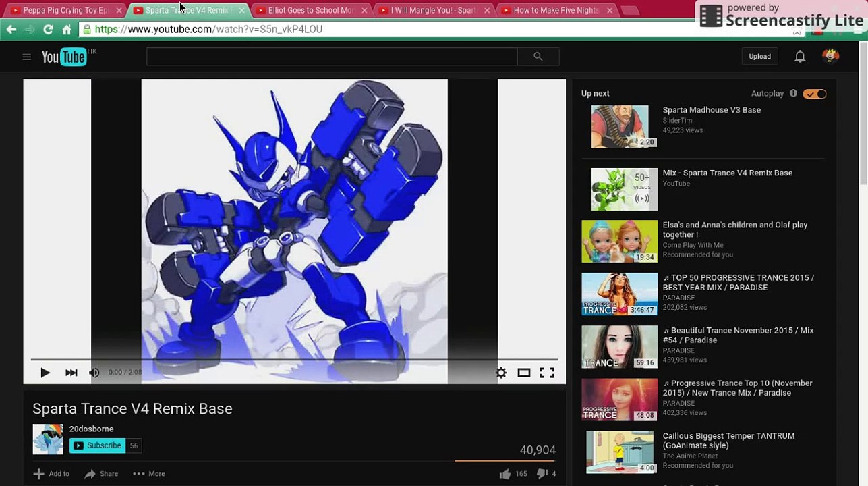Open Mix - Sparta Trance V4 Remix Base
This screenshot has height=486, width=868.
pos(728,173)
